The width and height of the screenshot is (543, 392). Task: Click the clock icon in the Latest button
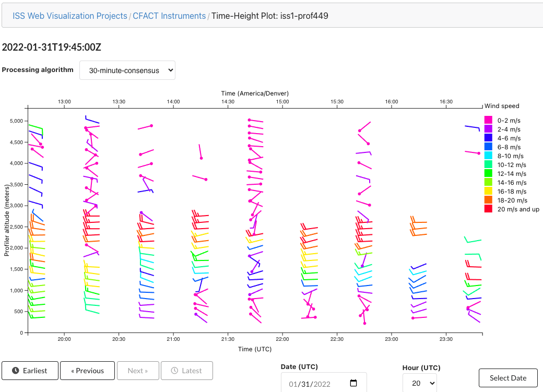click(174, 371)
